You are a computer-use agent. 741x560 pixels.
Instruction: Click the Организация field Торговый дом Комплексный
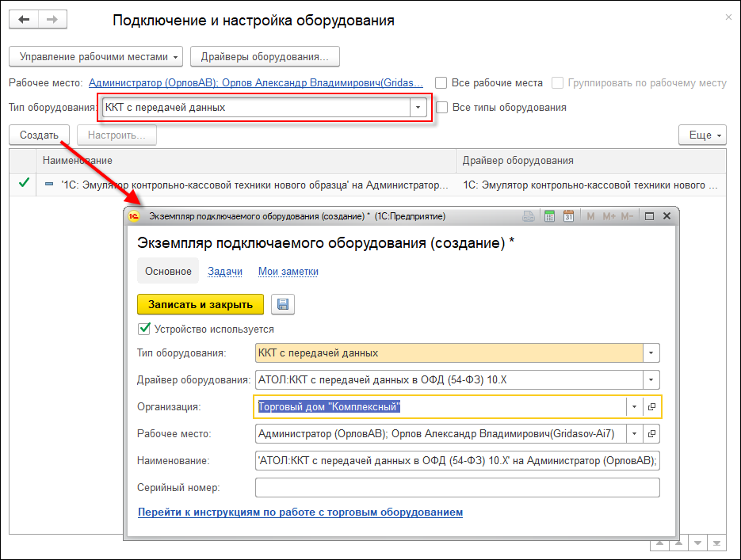pos(440,406)
